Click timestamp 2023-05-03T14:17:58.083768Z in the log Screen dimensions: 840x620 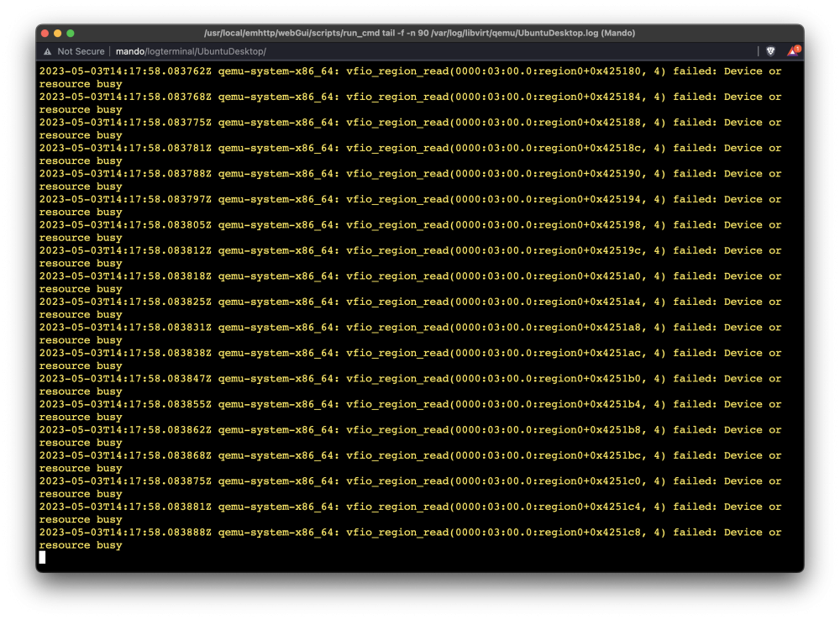(125, 97)
